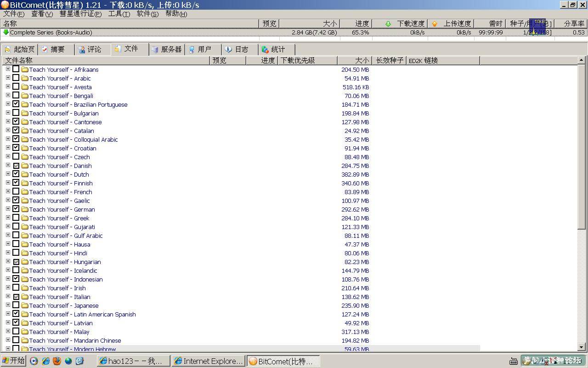
Task: Click the Teach Yourself - Greek folder icon
Action: pos(25,218)
